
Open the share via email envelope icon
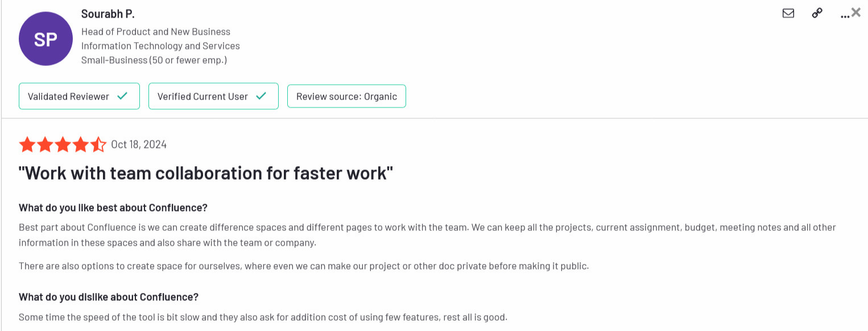(788, 13)
